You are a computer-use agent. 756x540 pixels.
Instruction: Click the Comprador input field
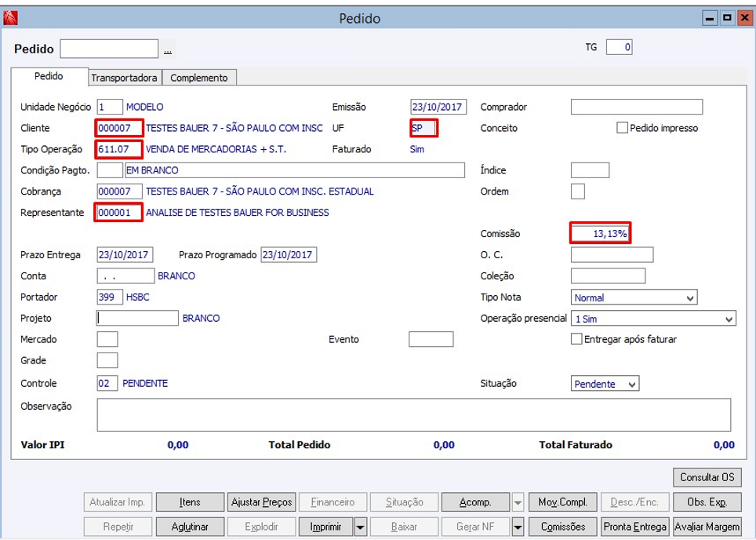pyautogui.click(x=637, y=107)
